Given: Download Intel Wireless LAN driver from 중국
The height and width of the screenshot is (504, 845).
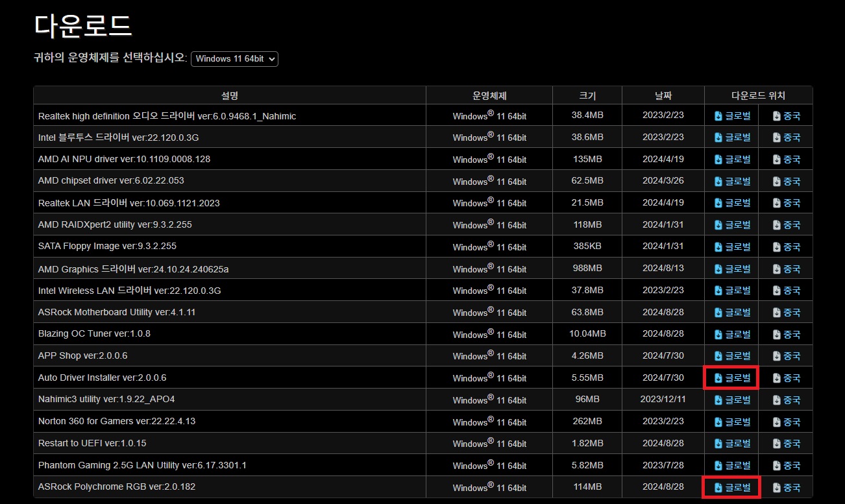Looking at the screenshot, I should click(786, 291).
